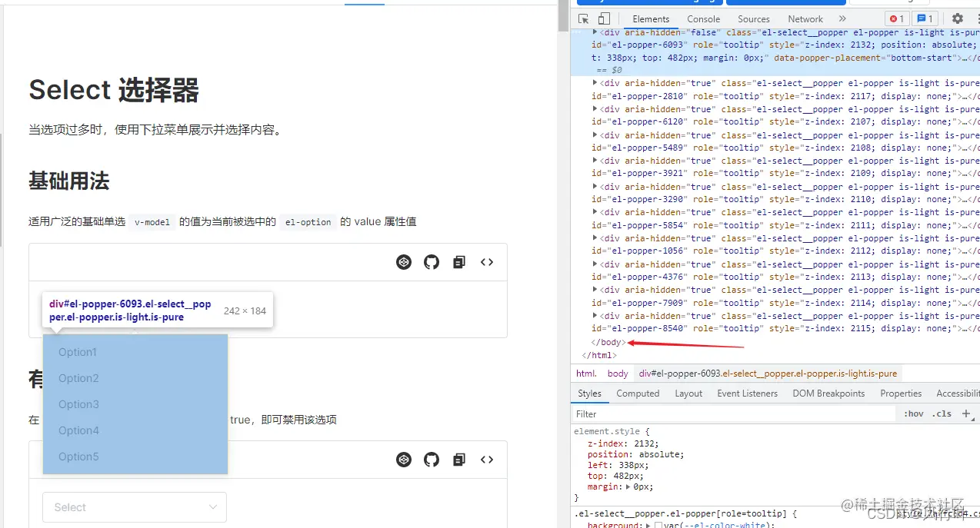This screenshot has width=980, height=528.
Task: Open the blue messages count badge
Action: point(925,19)
